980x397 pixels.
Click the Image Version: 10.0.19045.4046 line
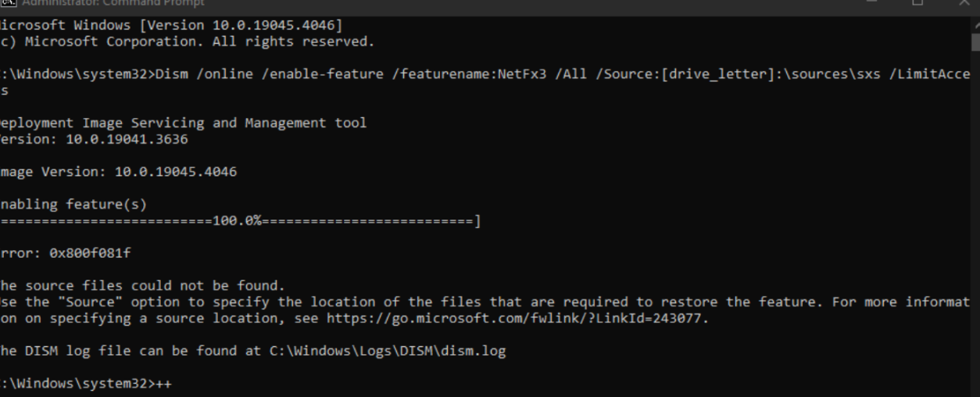click(118, 172)
